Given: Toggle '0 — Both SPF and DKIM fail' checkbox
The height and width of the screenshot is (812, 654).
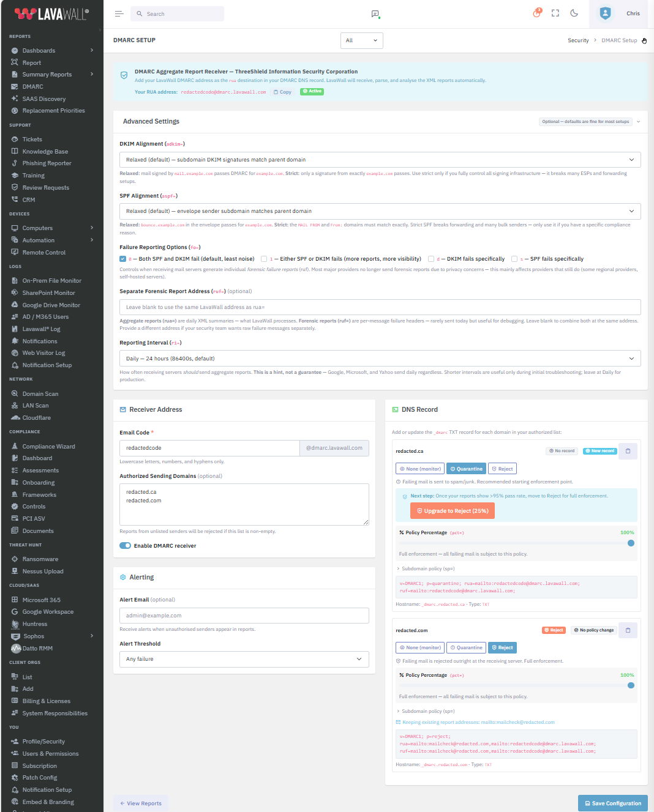Looking at the screenshot, I should [x=123, y=259].
